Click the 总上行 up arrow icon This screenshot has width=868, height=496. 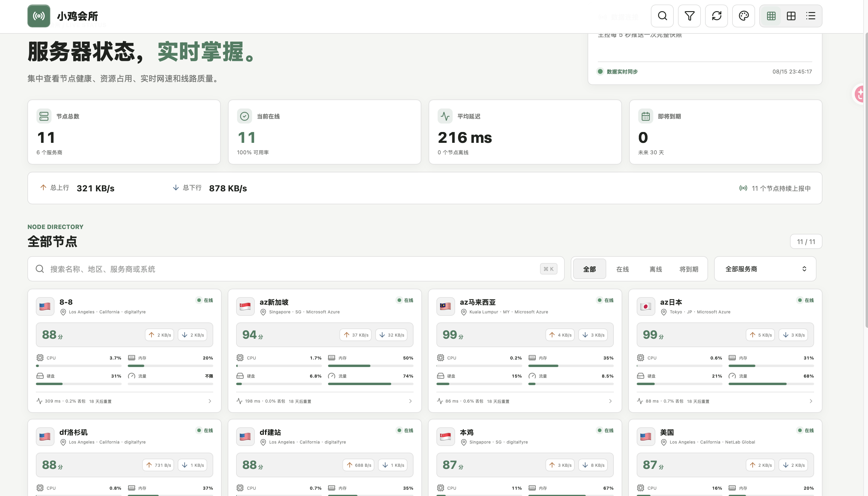click(x=43, y=187)
